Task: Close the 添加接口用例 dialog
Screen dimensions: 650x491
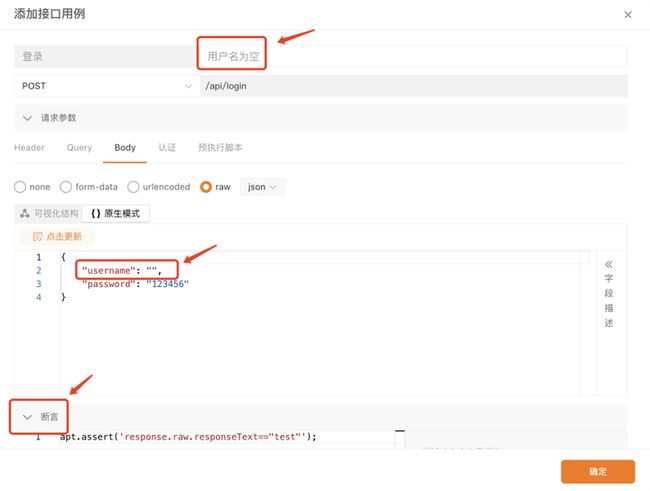Action: click(628, 15)
